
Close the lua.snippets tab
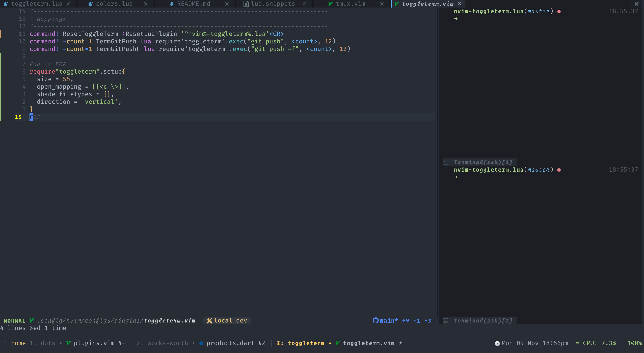click(304, 4)
